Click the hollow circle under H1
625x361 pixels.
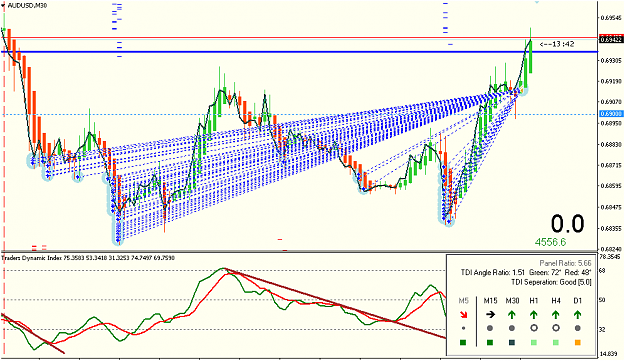pyautogui.click(x=534, y=328)
